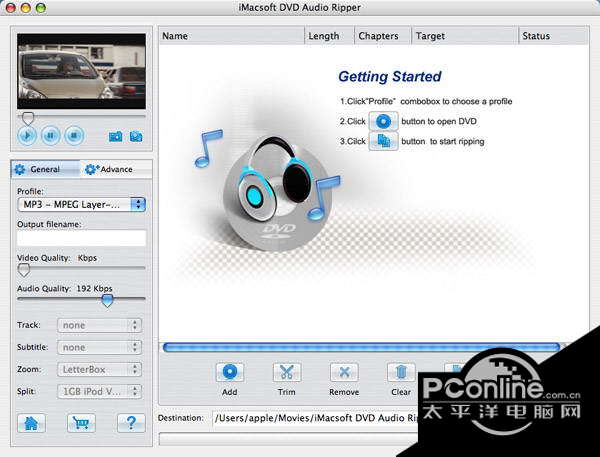Open help with the question mark icon
This screenshot has width=600, height=457.
tap(131, 423)
